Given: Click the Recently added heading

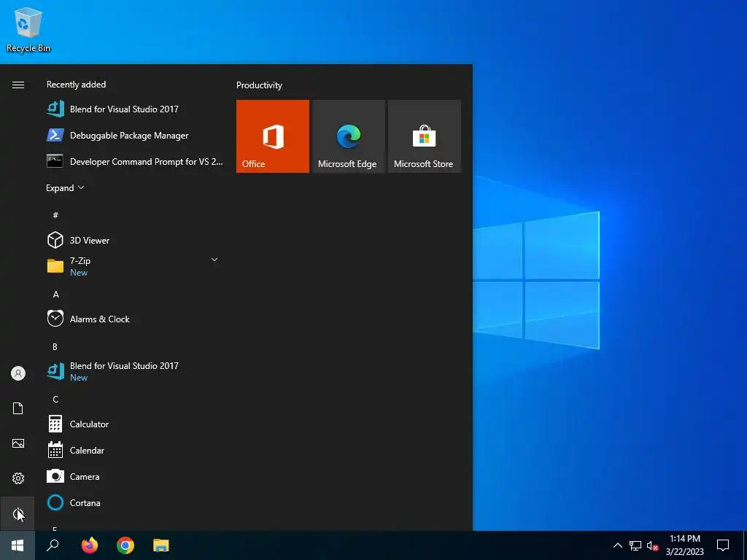Looking at the screenshot, I should pyautogui.click(x=76, y=85).
